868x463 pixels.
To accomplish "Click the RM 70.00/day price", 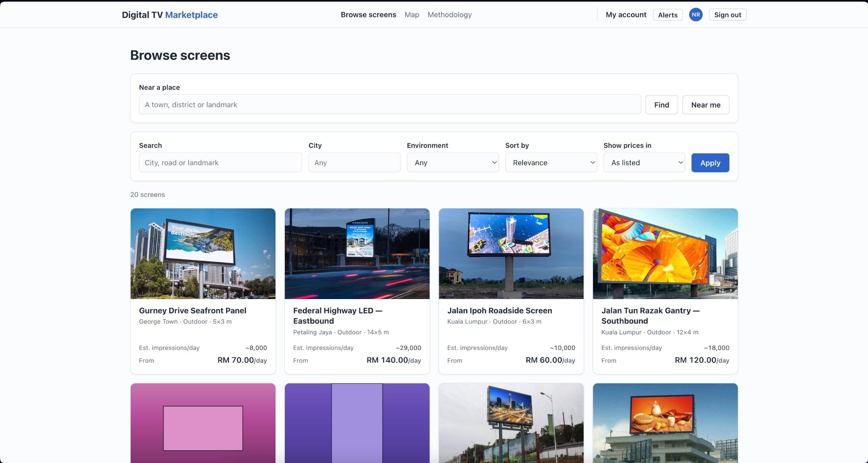I will [242, 360].
